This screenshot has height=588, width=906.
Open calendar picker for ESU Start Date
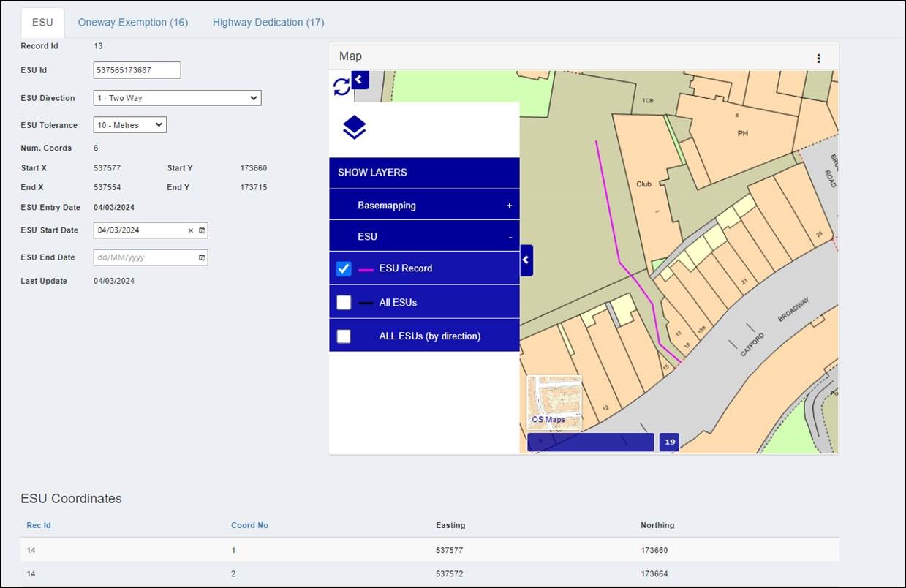click(203, 230)
